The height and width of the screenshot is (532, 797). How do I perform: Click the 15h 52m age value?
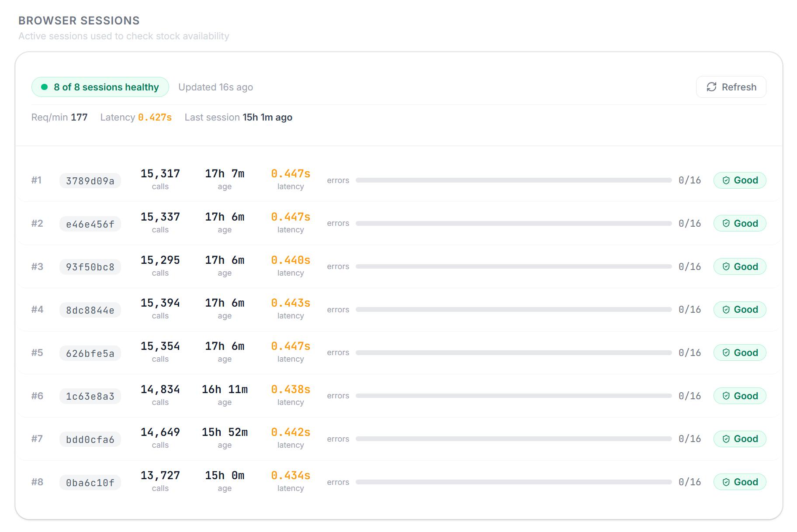point(225,432)
